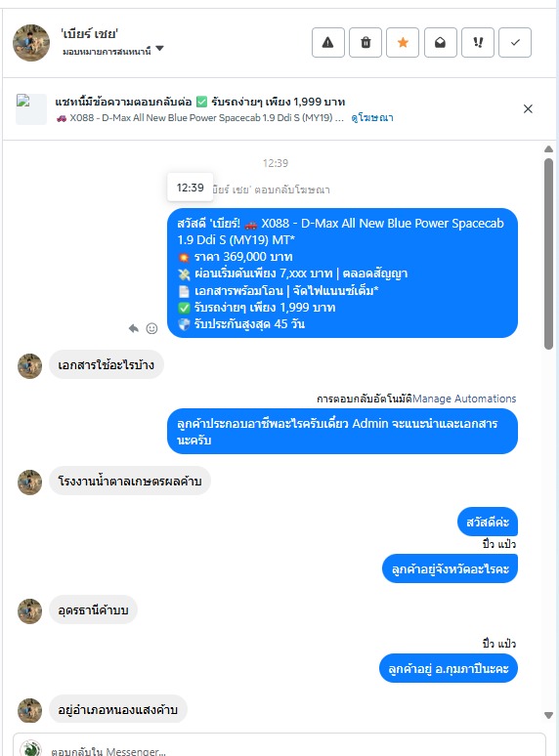Mark conversation done with checkmark button

click(x=515, y=43)
